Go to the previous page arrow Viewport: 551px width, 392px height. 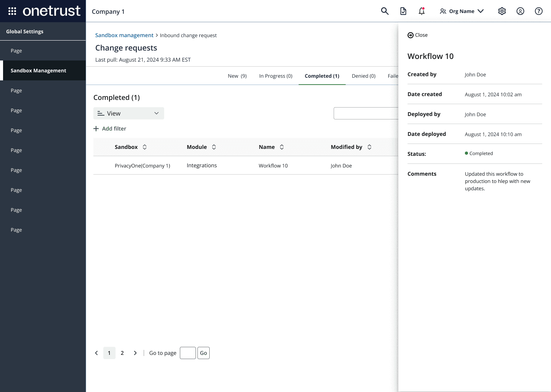96,353
